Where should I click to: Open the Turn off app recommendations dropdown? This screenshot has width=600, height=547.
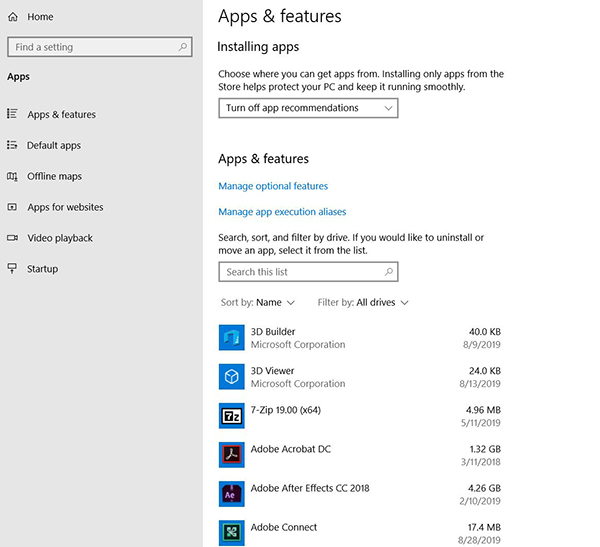(x=308, y=108)
